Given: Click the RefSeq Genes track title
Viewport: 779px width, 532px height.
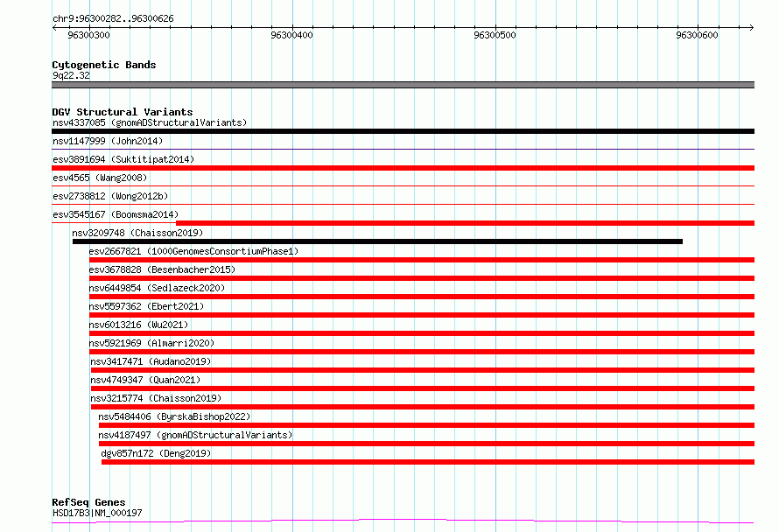Looking at the screenshot, I should click(x=88, y=502).
